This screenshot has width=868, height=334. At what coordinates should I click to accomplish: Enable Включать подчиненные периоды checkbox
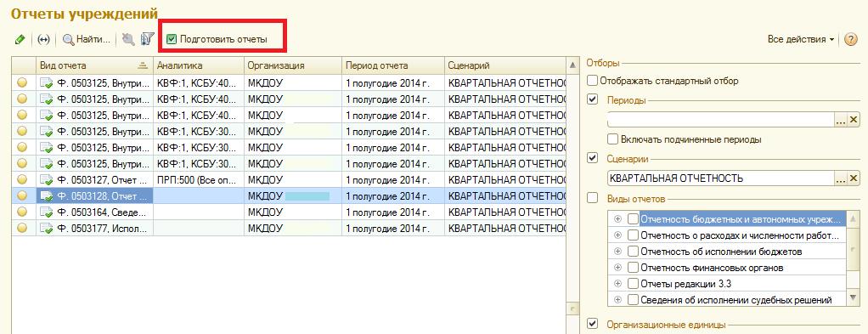[613, 139]
